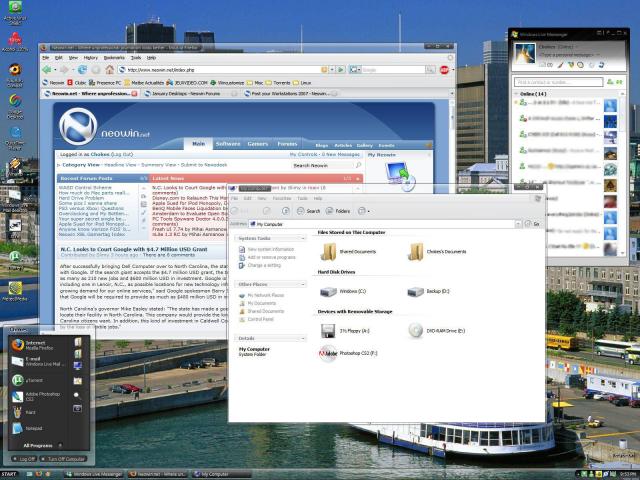Collapse the Details panel in My Computer

coord(302,338)
